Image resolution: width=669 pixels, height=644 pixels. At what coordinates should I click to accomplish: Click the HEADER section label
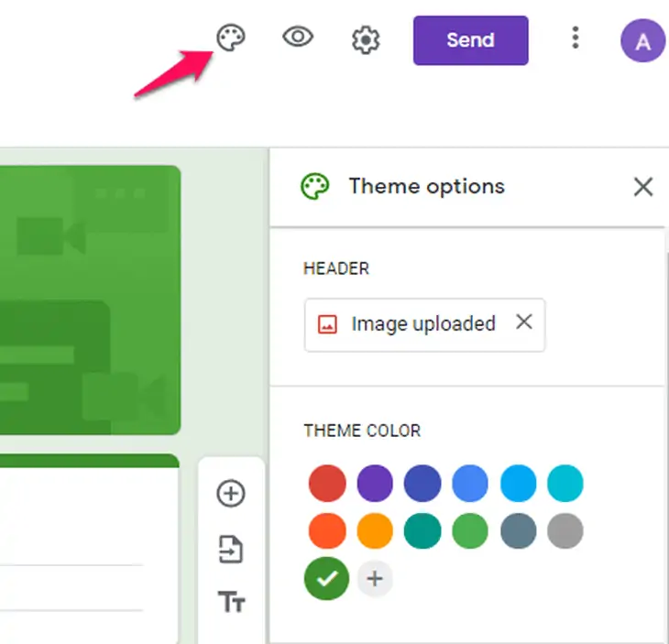pos(336,268)
